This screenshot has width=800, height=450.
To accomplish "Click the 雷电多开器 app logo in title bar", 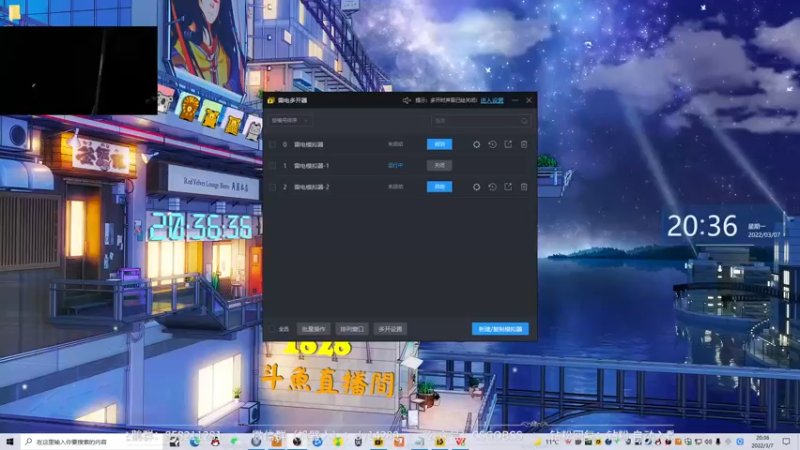I will (x=271, y=101).
